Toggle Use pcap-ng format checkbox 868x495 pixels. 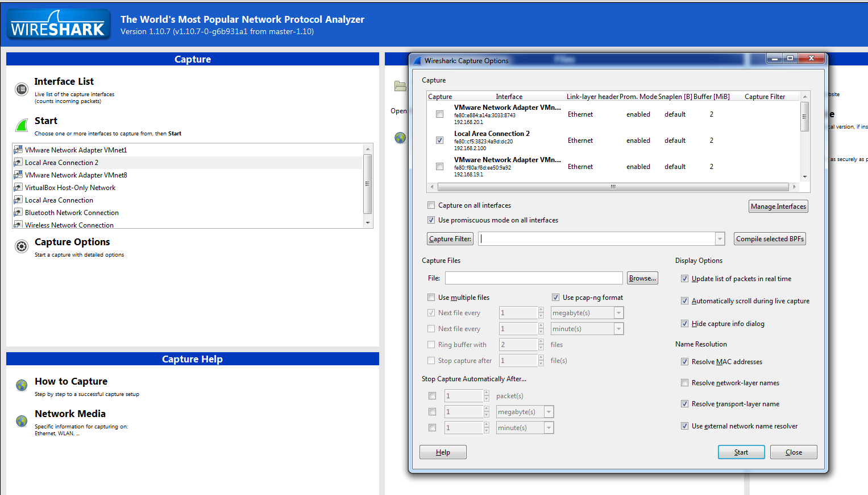[555, 297]
